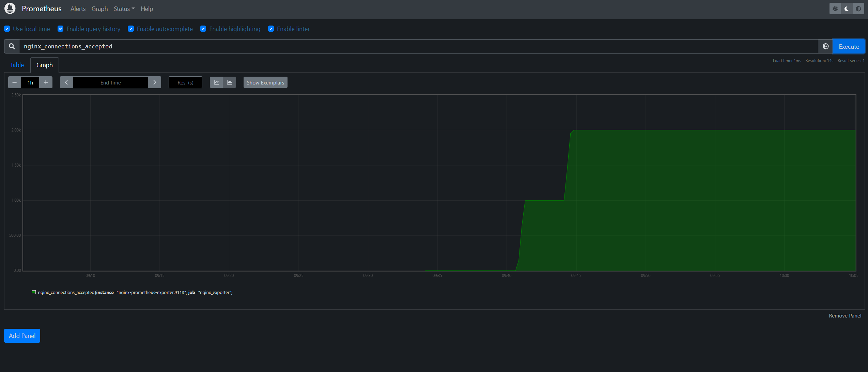Viewport: 868px width, 372px height.
Task: Select the auto theme contrast icon
Action: pos(858,9)
